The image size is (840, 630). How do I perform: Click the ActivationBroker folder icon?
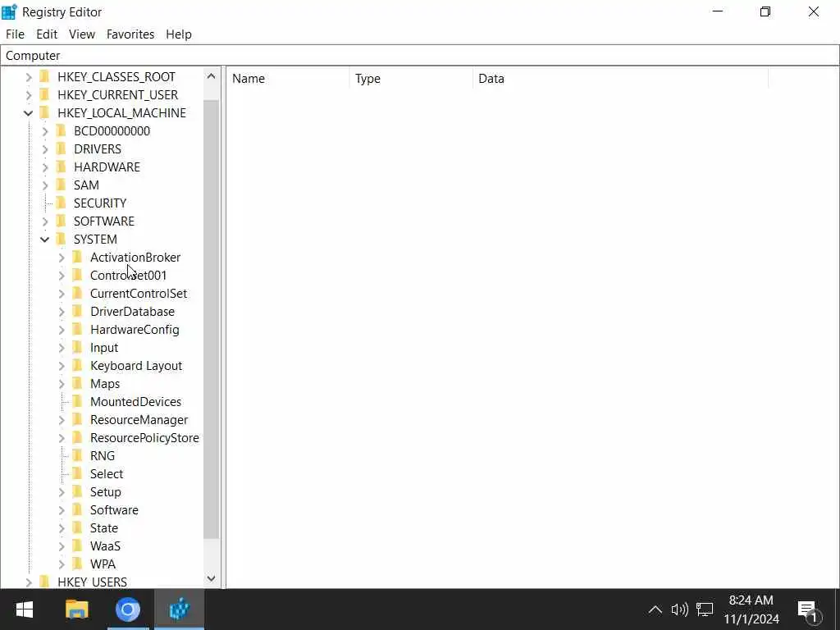[x=78, y=257]
